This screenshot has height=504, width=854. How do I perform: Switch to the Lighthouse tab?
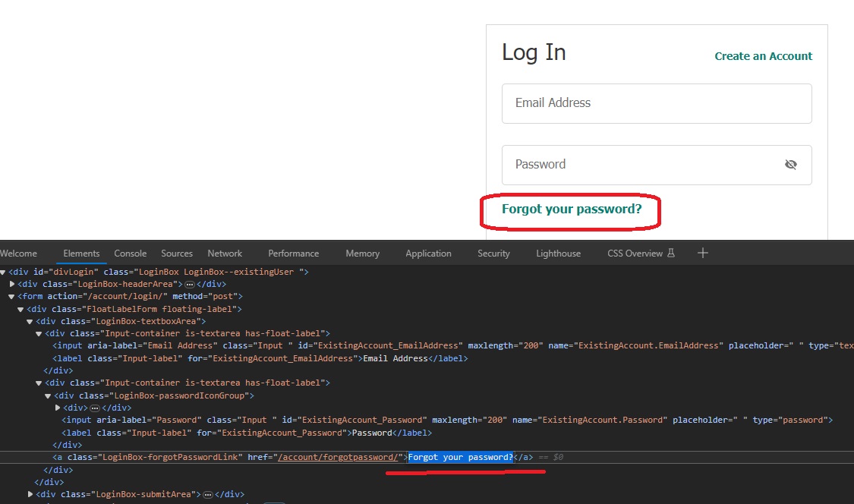click(558, 253)
